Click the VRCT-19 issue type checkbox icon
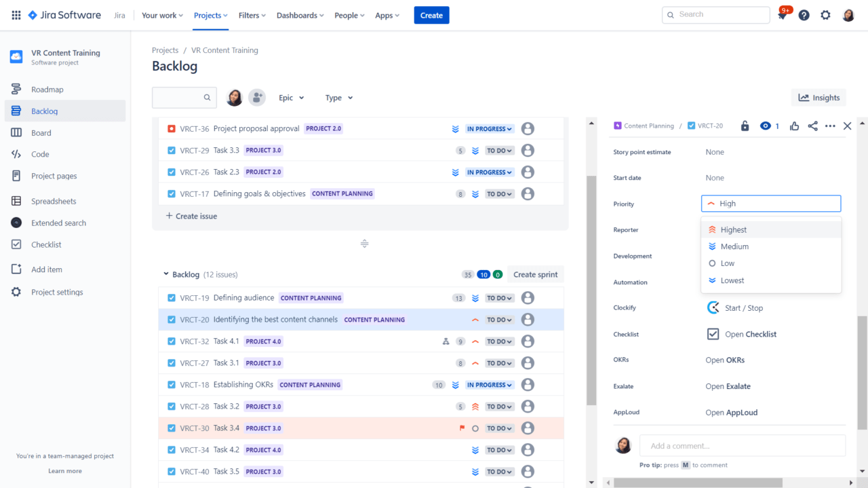 (171, 297)
